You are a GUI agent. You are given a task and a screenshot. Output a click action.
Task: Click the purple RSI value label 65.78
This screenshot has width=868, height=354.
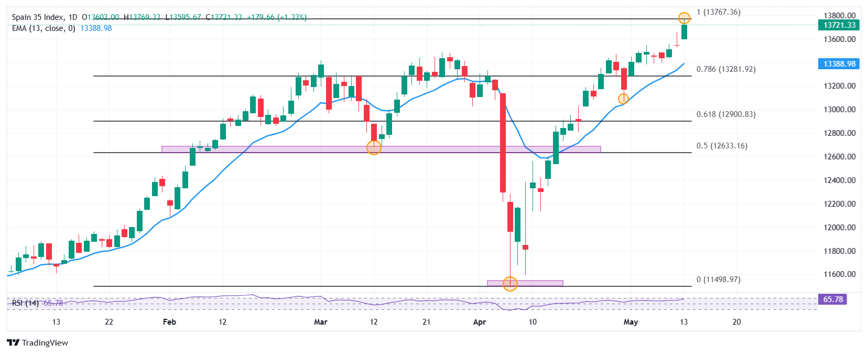click(832, 299)
